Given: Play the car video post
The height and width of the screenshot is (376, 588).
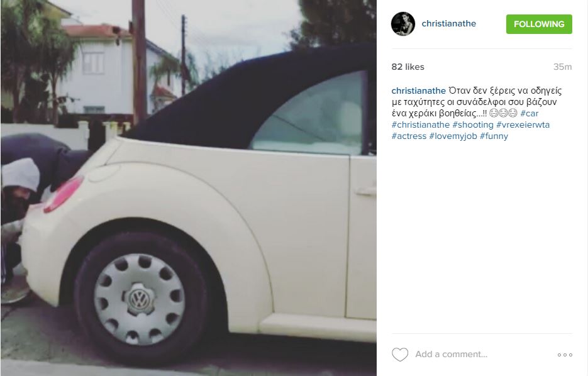Looking at the screenshot, I should (189, 188).
